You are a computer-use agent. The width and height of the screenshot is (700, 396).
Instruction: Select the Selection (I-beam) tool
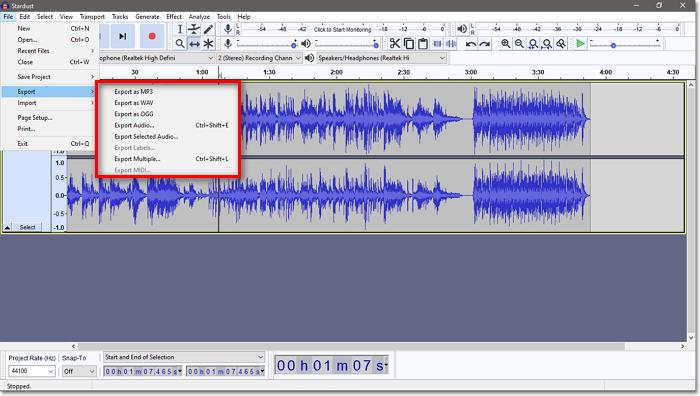180,29
